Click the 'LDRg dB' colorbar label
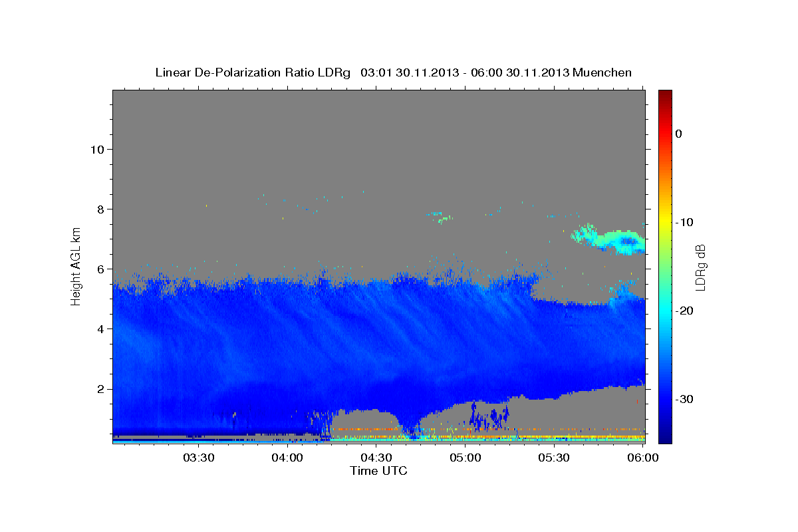The height and width of the screenshot is (532, 798). 700,267
